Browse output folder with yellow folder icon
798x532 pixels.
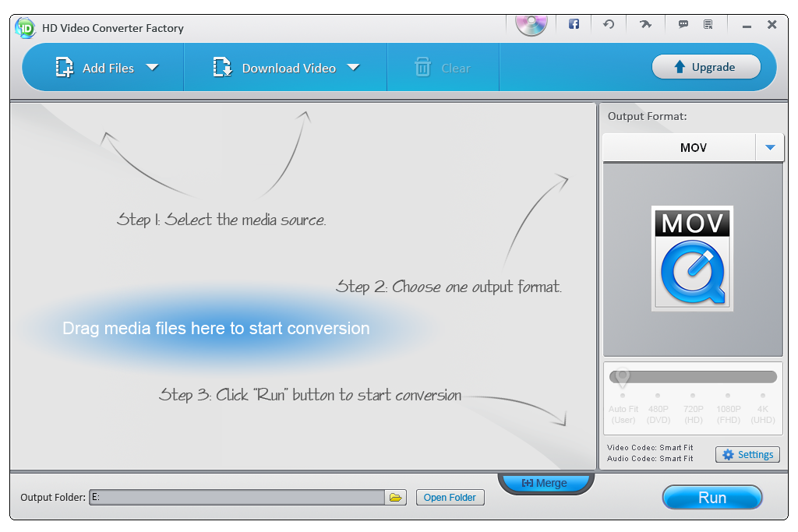(x=395, y=497)
